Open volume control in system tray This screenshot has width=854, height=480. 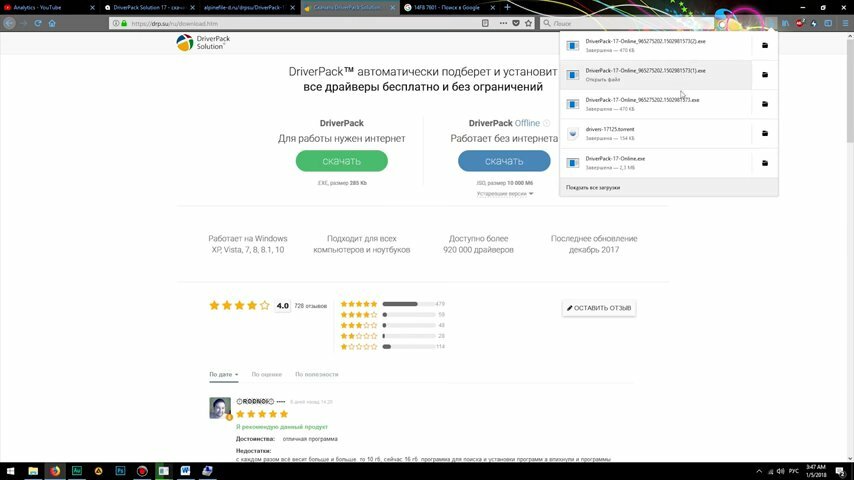tap(780, 471)
